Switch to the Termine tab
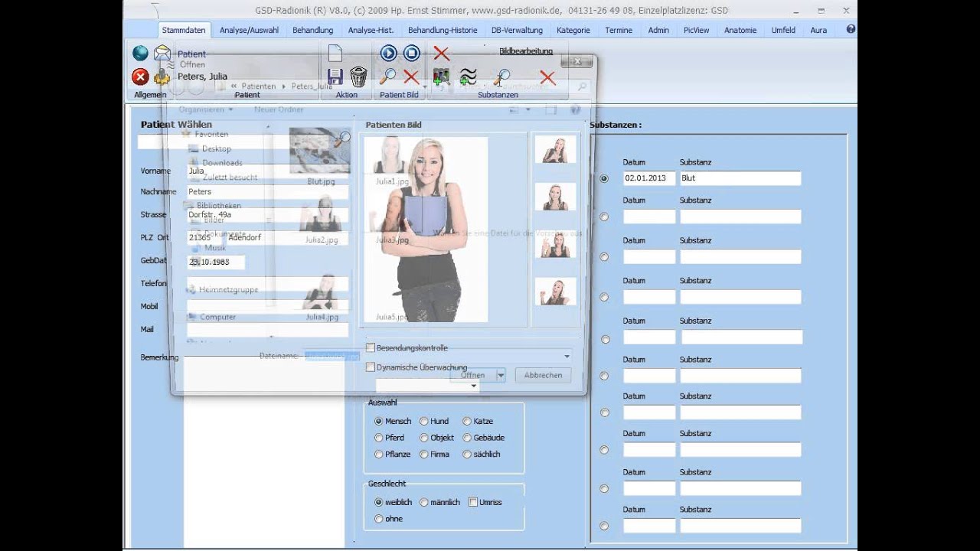 (x=619, y=30)
